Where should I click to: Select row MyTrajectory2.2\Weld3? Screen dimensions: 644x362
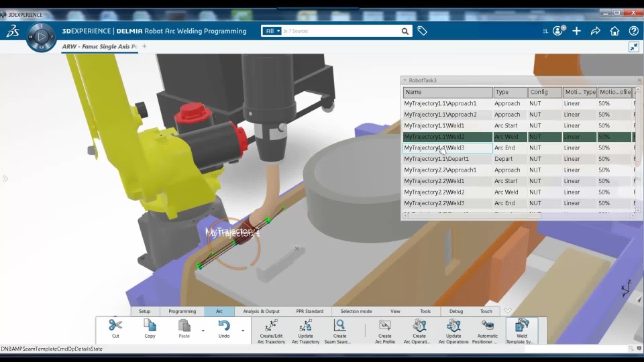[x=519, y=203]
